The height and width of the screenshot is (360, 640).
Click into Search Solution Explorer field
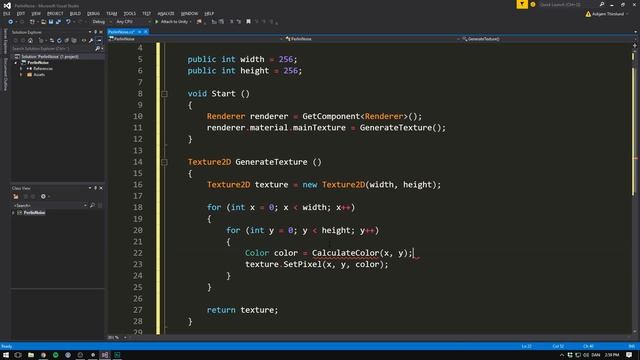click(x=52, y=49)
